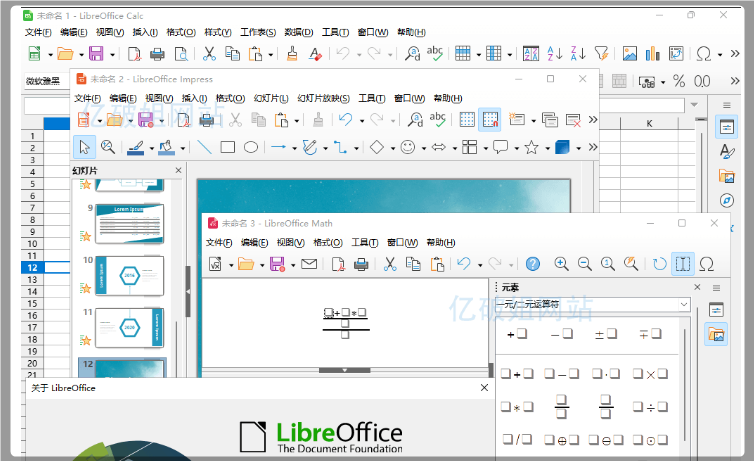
Task: Click Clone formatting brush in Calc toolbar
Action: pos(292,53)
